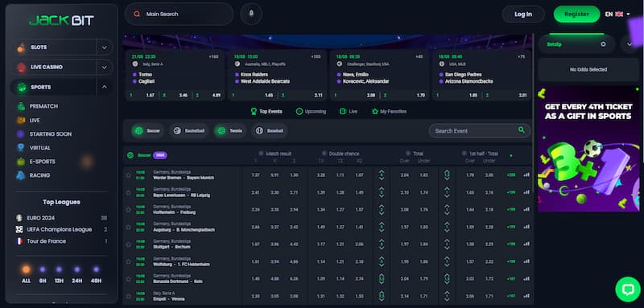Click the green Register button
The image size is (644, 308).
[x=576, y=14]
